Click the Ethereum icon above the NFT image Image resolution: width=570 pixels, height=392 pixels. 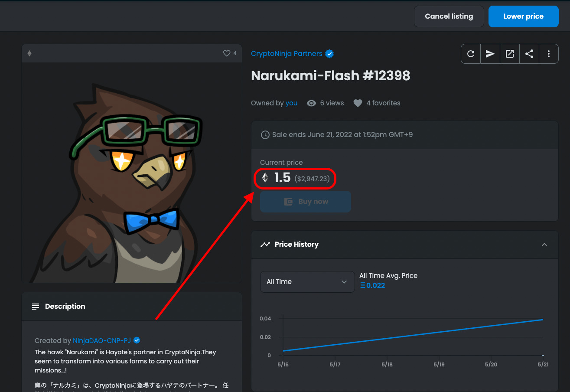click(x=29, y=53)
